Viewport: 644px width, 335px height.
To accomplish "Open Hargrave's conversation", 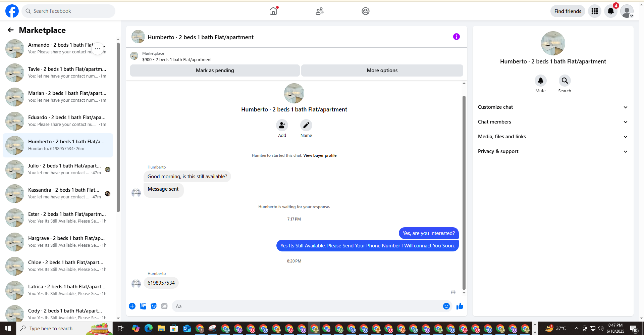I will point(58,242).
